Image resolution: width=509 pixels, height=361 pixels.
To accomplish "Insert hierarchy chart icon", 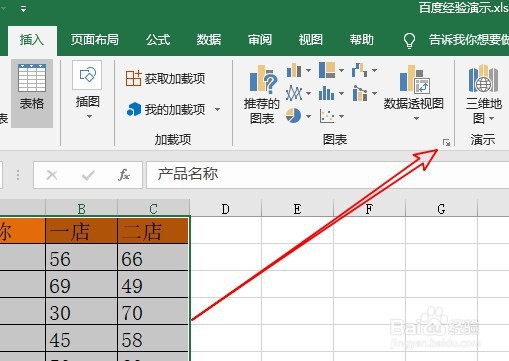I will (x=327, y=70).
